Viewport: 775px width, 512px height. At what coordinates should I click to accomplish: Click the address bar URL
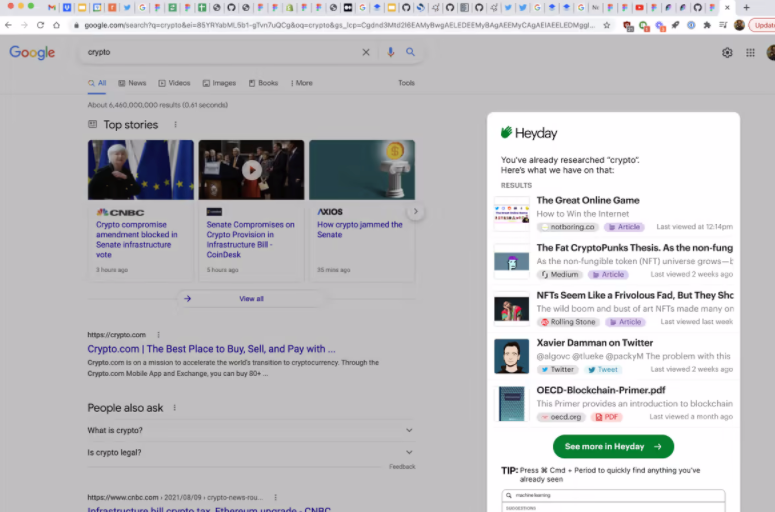pos(340,25)
